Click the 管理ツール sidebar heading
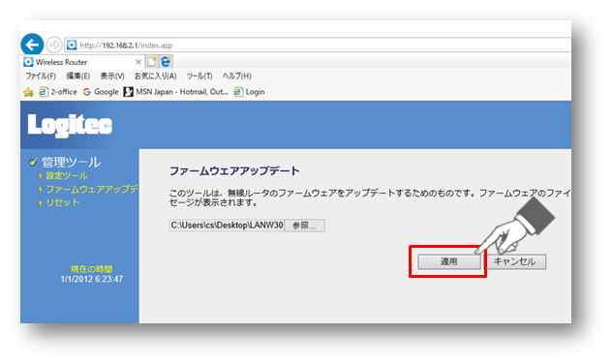This screenshot has width=612, height=364. (x=71, y=162)
